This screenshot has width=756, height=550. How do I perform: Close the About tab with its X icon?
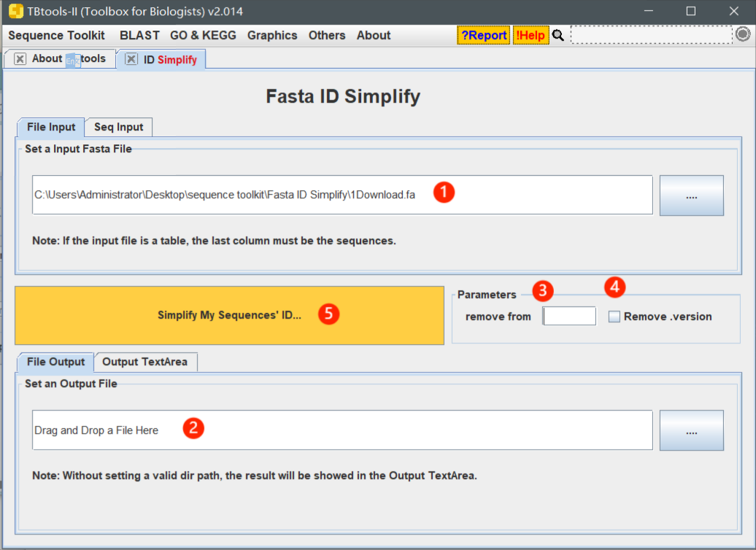pos(20,59)
